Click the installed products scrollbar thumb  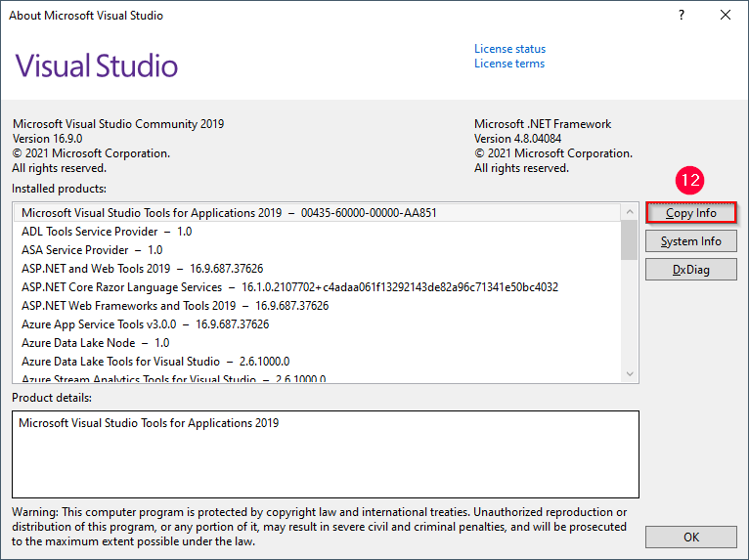click(630, 240)
